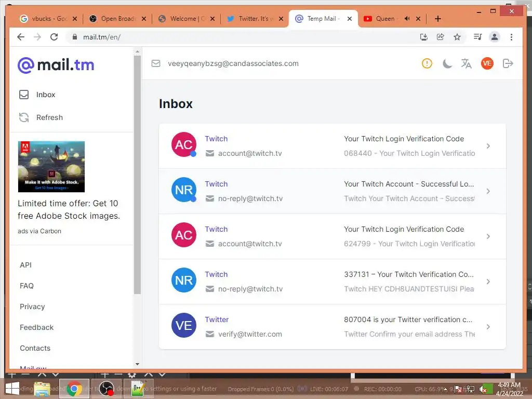The width and height of the screenshot is (532, 399).
Task: Open File Explorer from the taskbar
Action: (x=42, y=389)
